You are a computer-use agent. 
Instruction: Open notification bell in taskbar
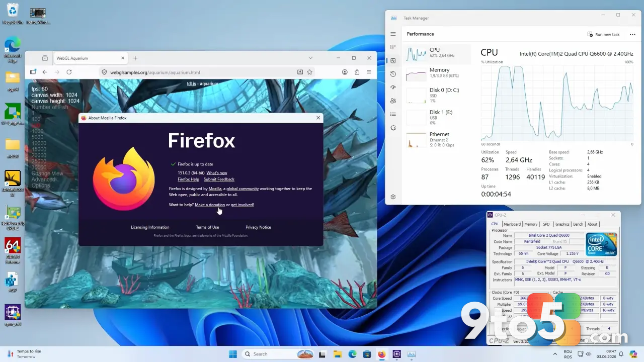(x=621, y=354)
